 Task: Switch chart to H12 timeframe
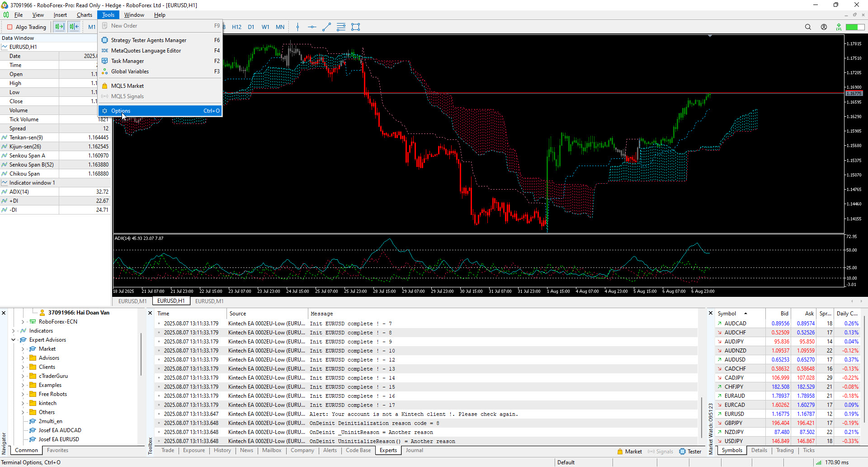pyautogui.click(x=236, y=27)
